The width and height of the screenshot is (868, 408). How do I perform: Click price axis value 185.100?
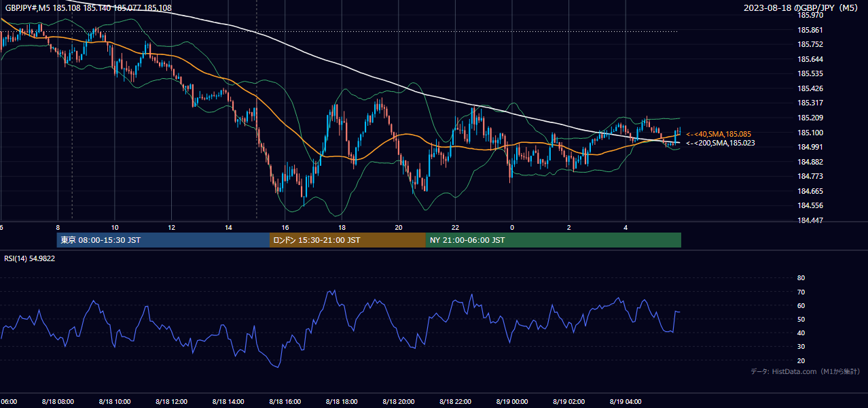tap(810, 133)
